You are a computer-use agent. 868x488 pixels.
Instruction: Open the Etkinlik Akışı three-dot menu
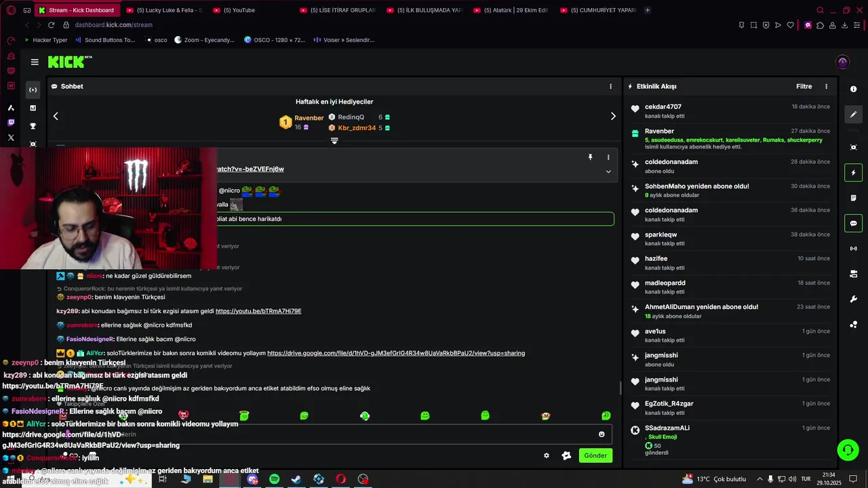[826, 87]
